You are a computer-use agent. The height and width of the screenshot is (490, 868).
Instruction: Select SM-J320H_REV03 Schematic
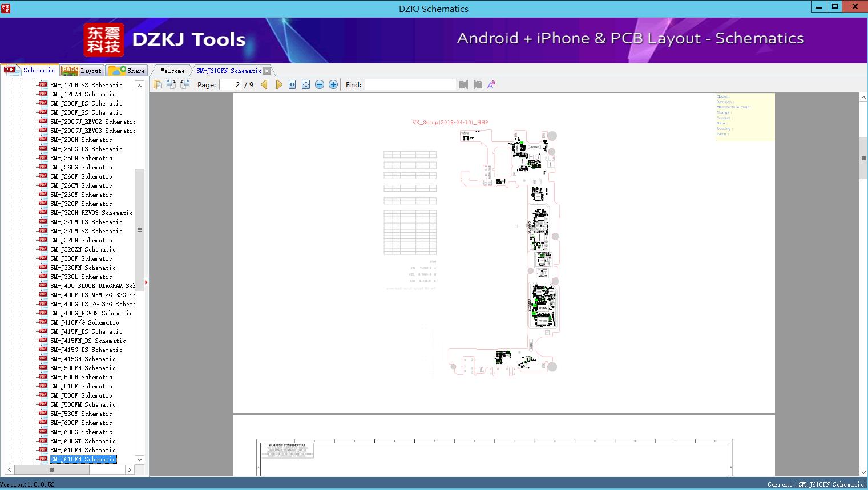click(x=91, y=213)
